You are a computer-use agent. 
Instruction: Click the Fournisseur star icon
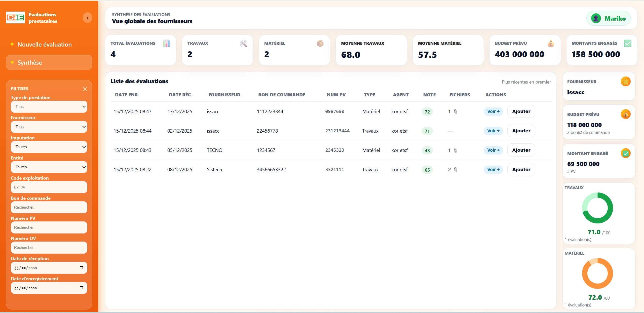pos(625,82)
